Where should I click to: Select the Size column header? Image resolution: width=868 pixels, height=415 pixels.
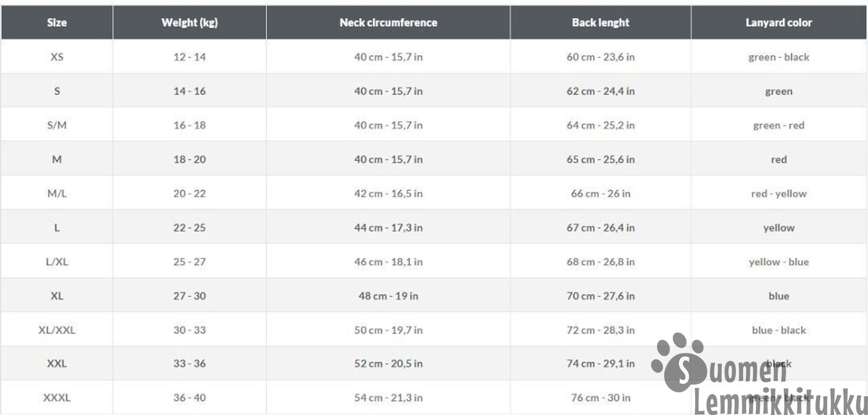click(x=57, y=22)
